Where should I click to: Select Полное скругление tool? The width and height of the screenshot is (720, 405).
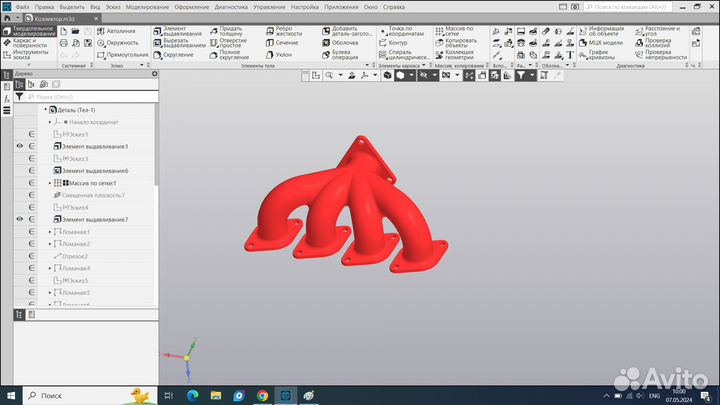point(229,55)
